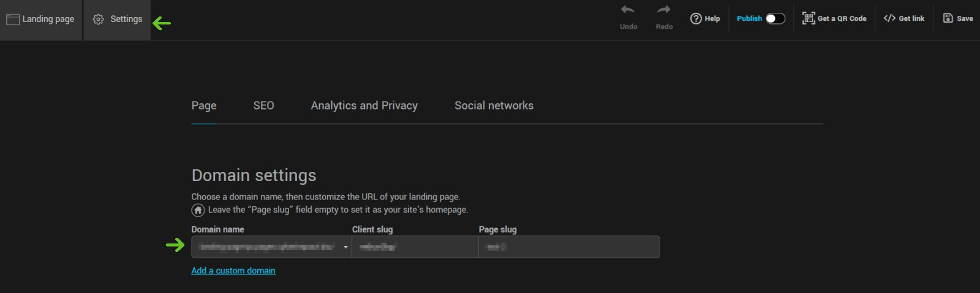Select the Page settings tab
This screenshot has width=980, height=293.
click(204, 106)
